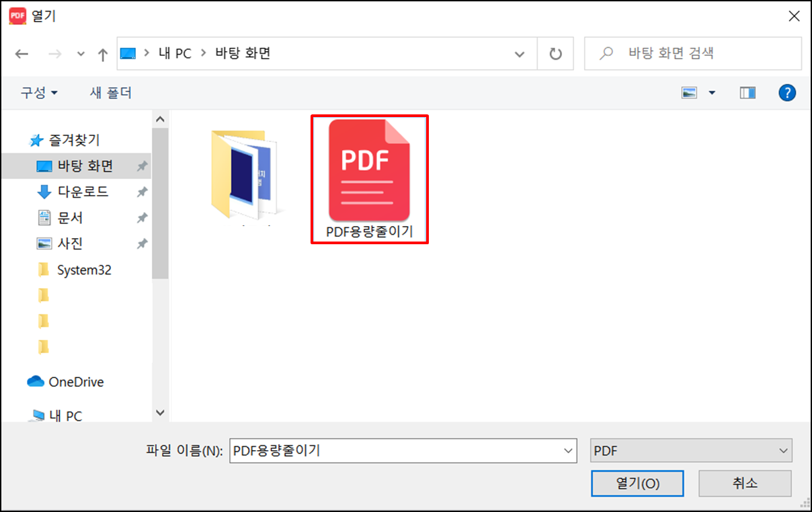Click the search magnifier in search box
The height and width of the screenshot is (512, 812).
607,54
